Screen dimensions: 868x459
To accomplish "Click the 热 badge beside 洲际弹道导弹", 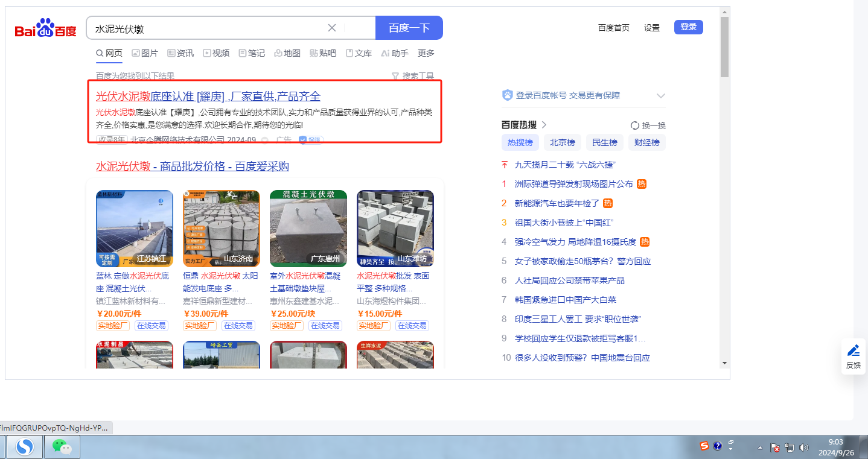I will coord(642,184).
